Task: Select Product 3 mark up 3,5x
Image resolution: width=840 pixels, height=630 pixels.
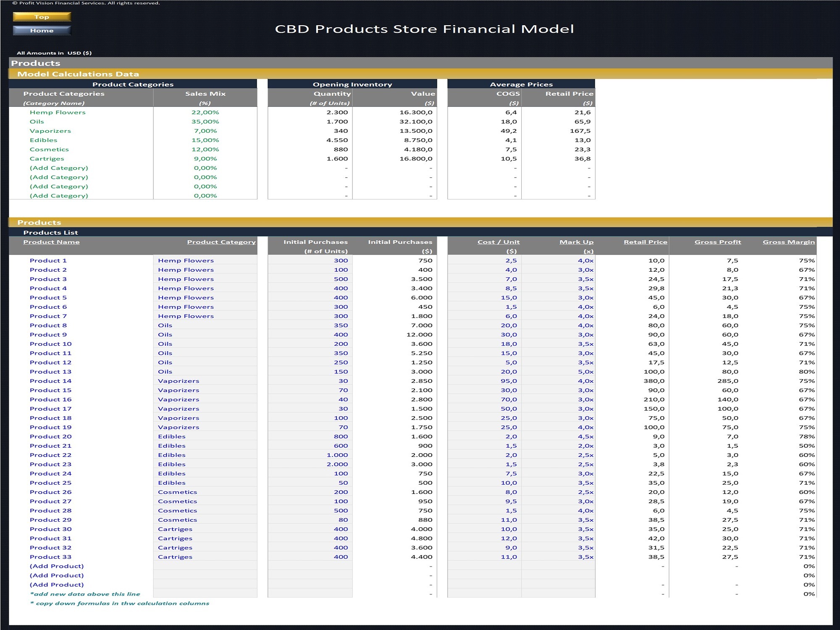Action: point(558,279)
